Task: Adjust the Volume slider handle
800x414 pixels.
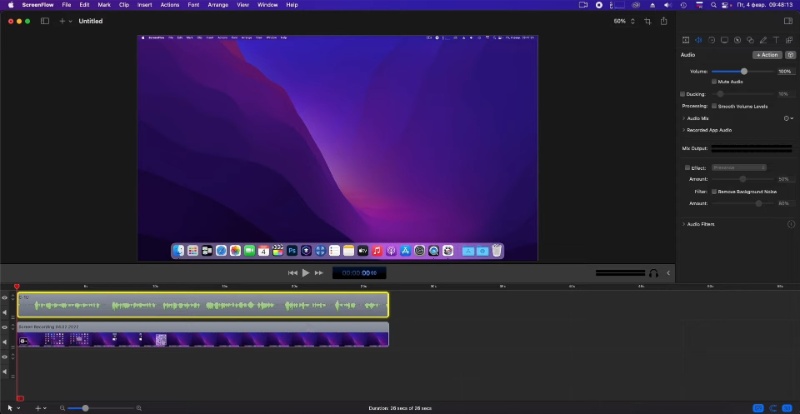Action: pos(744,71)
